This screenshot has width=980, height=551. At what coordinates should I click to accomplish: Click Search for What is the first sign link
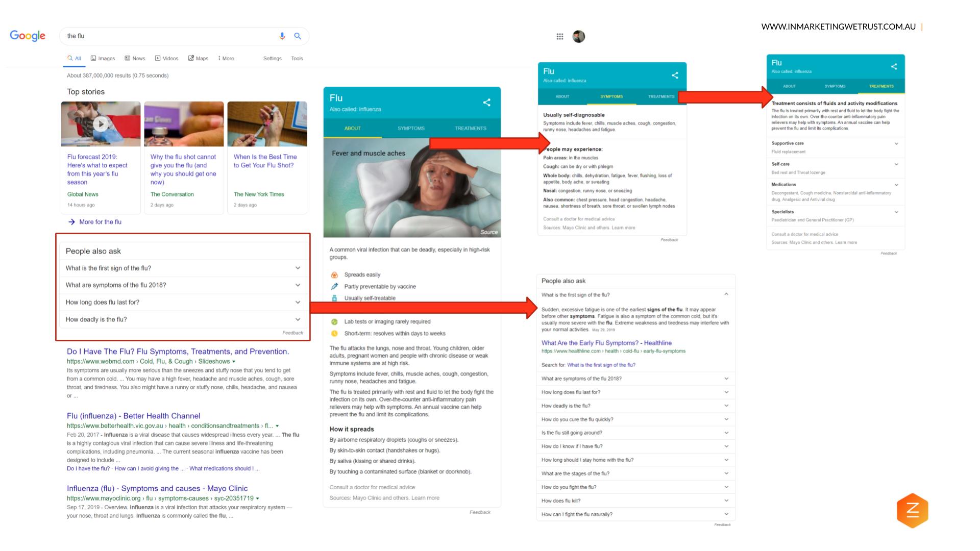coord(601,365)
